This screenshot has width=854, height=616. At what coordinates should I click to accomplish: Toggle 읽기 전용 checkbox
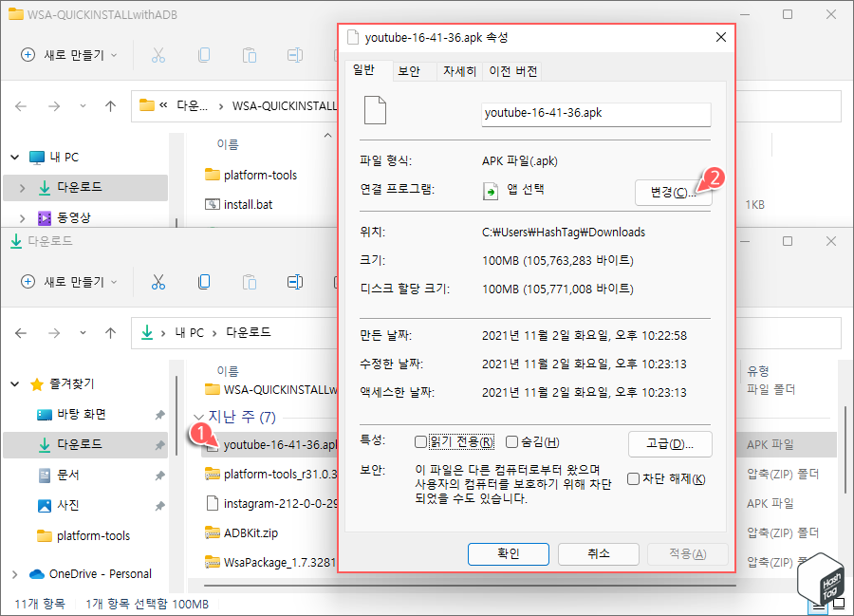(x=420, y=441)
